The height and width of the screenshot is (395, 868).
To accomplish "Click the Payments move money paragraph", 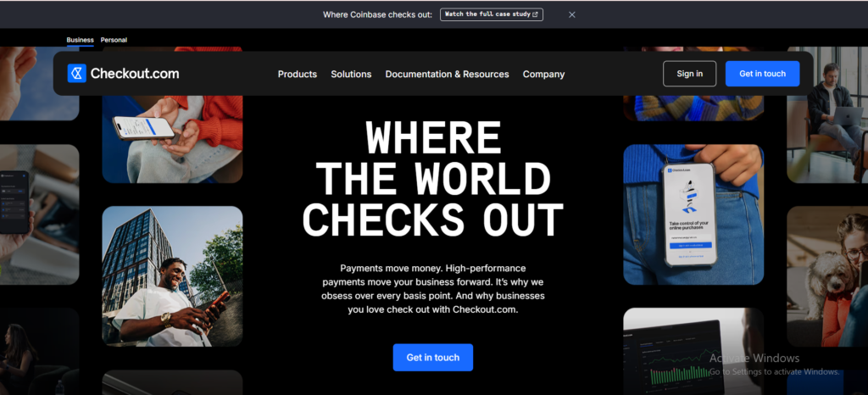I will [433, 289].
